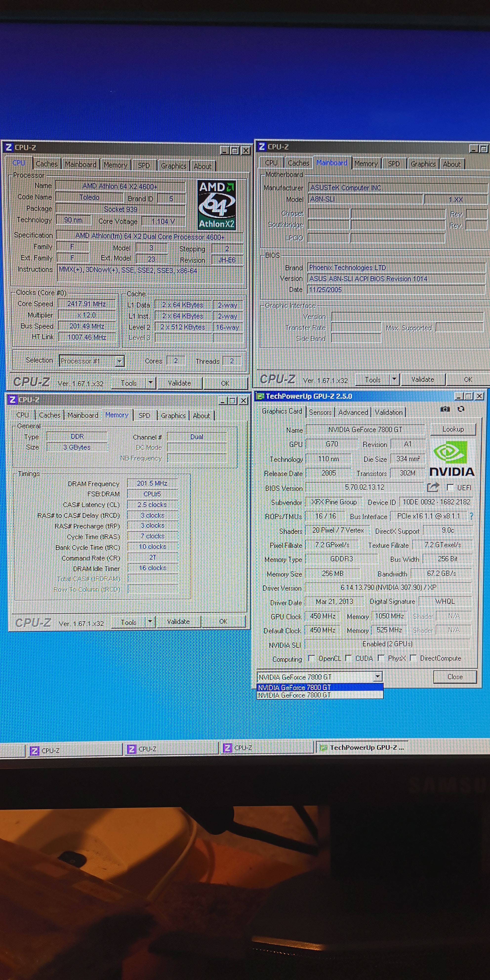Open Caches tab in the CPU window
This screenshot has height=980, width=490.
point(46,164)
